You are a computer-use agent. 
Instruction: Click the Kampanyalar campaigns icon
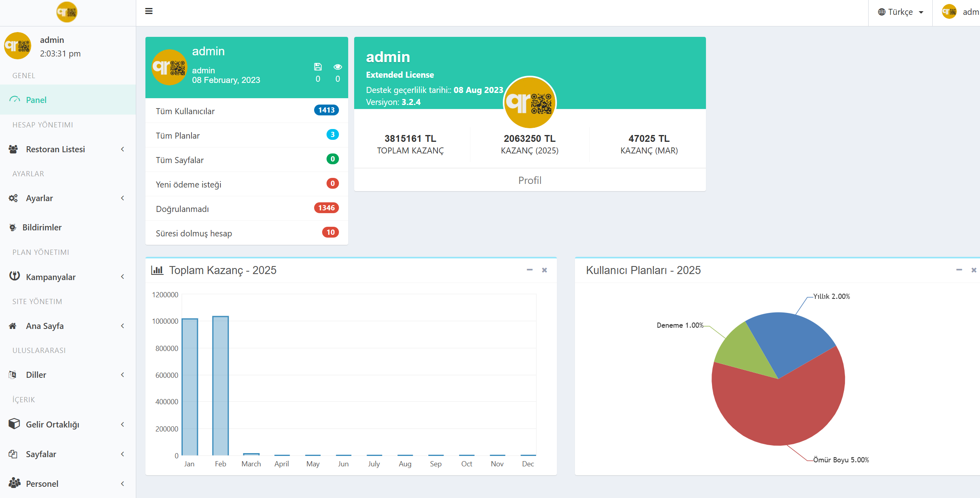click(14, 276)
